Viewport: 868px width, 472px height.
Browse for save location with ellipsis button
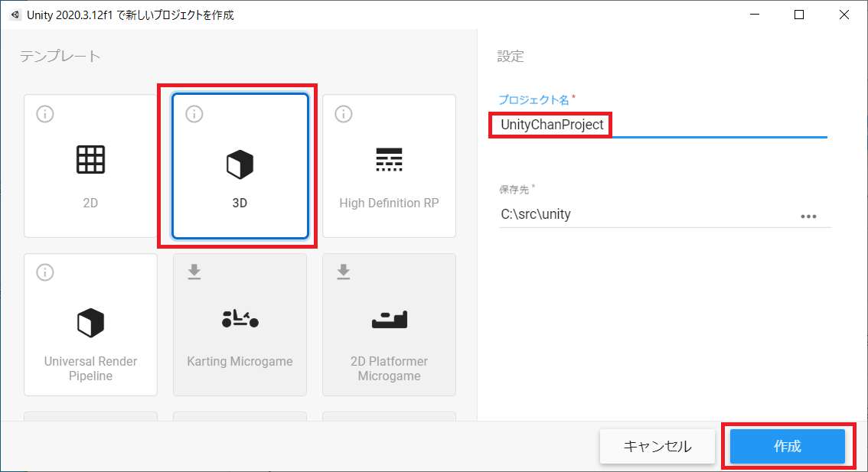pyautogui.click(x=809, y=216)
